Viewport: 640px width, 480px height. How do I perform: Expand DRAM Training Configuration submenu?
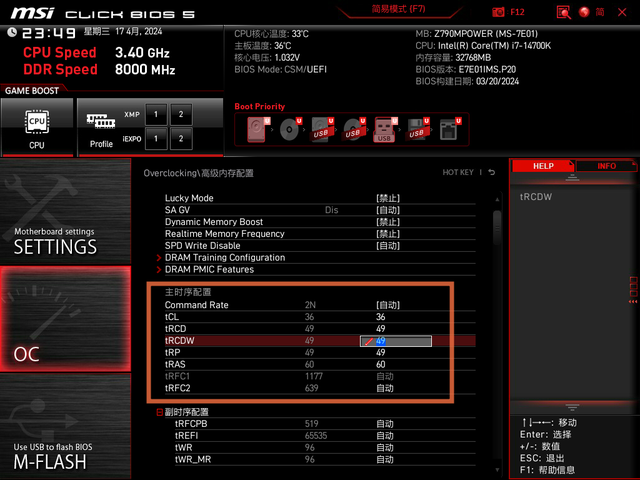(225, 258)
